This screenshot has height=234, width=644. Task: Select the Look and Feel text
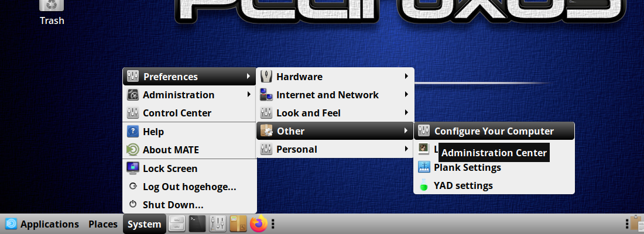tap(309, 113)
